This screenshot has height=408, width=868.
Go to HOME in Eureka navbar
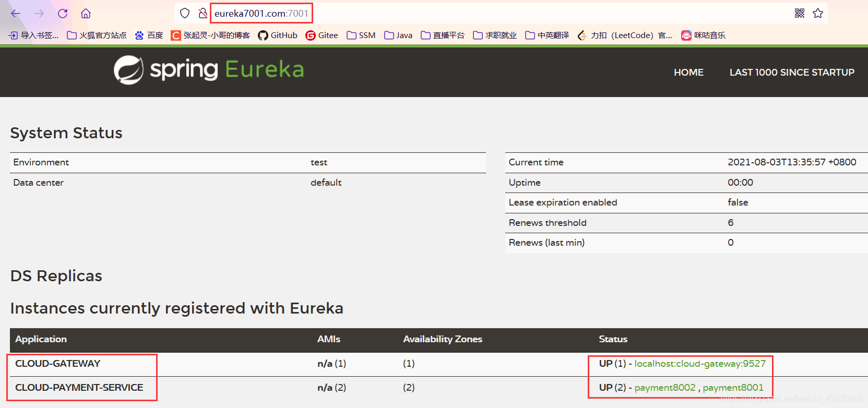pos(688,73)
